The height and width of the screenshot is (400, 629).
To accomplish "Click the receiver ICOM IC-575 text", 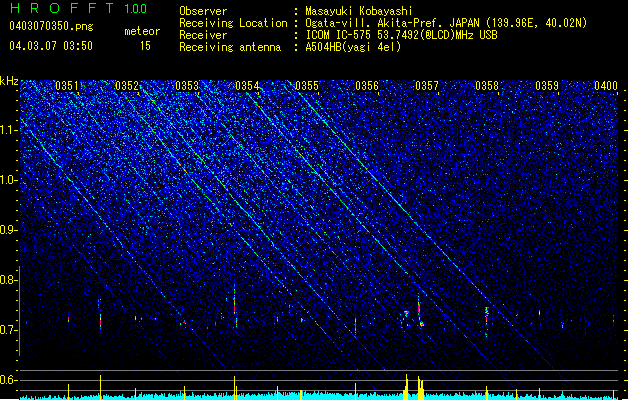I will pyautogui.click(x=402, y=35).
